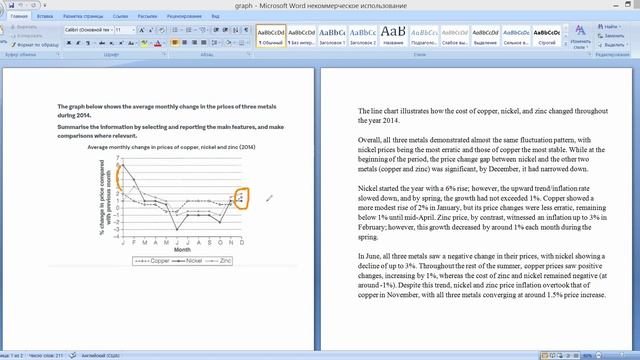This screenshot has height=360, width=640.
Task: Open clipboard pane launcher
Action: [58, 54]
